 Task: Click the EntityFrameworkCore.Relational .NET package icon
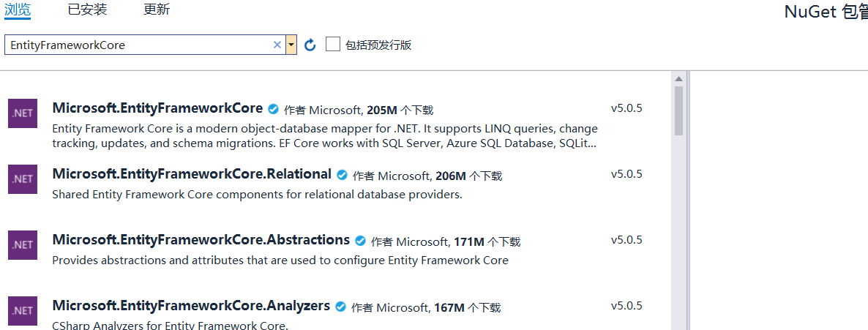(23, 179)
